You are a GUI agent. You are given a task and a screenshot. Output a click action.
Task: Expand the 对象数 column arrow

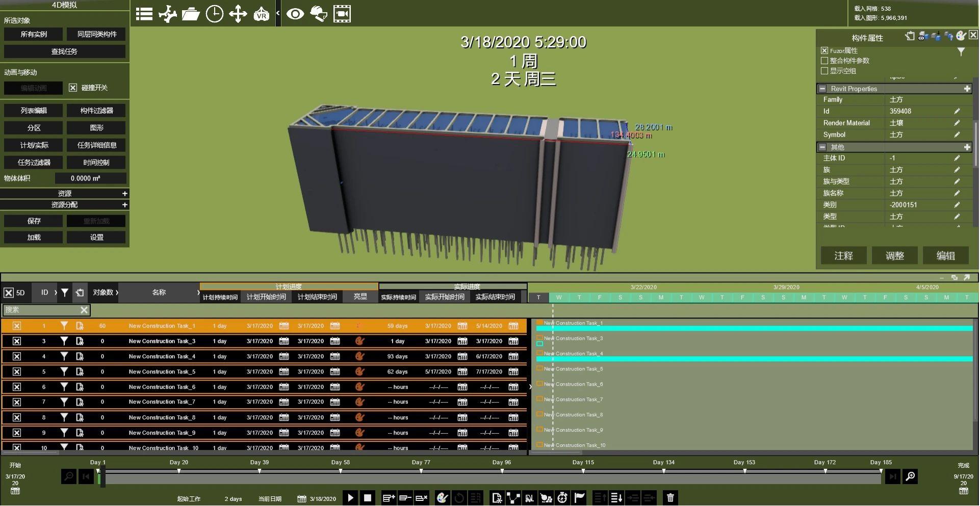pyautogui.click(x=117, y=292)
